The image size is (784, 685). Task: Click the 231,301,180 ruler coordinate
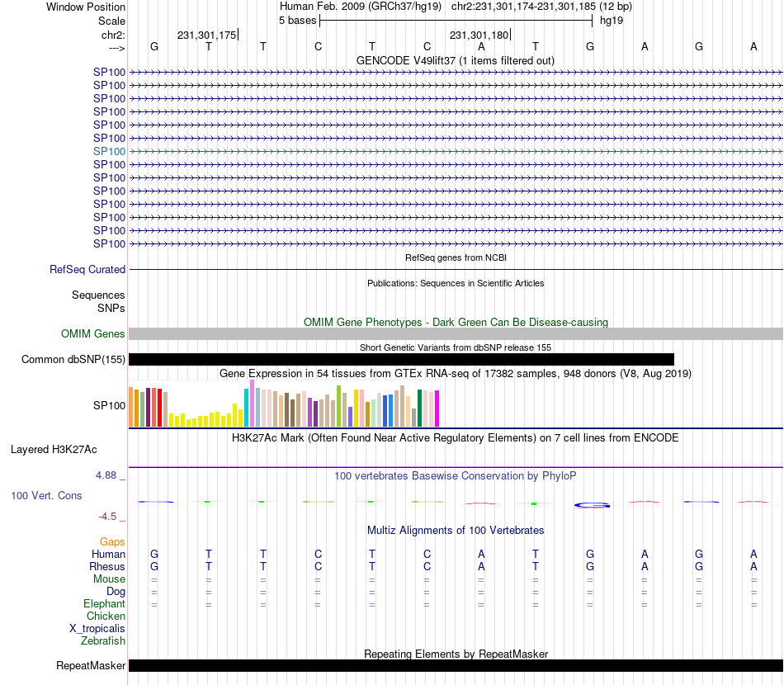click(x=479, y=35)
